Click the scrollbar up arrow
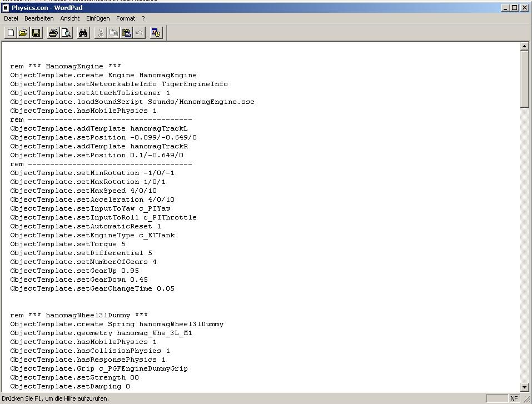The width and height of the screenshot is (532, 404). pos(525,46)
